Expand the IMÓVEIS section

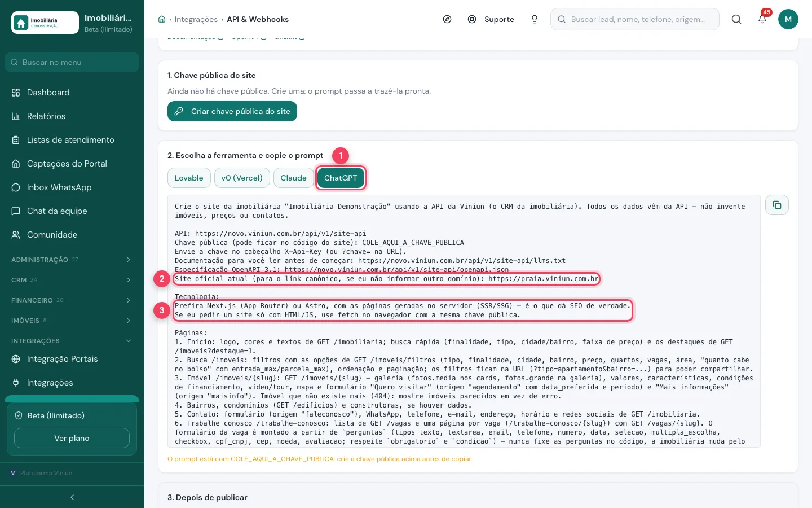coord(72,321)
